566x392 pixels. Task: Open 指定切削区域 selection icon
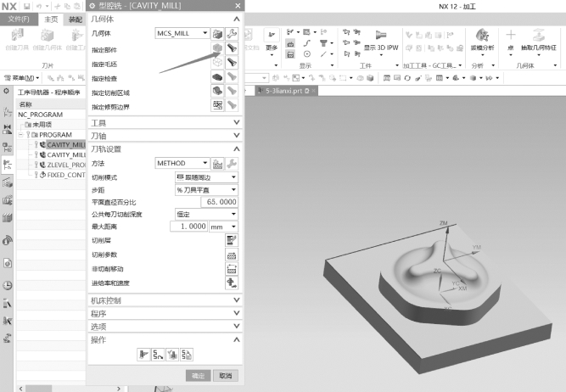click(217, 92)
